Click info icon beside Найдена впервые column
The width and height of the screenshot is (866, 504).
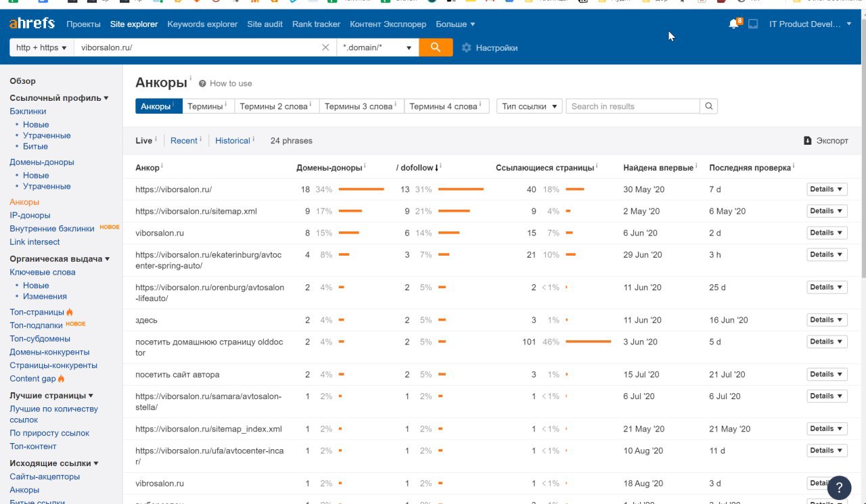pos(696,166)
